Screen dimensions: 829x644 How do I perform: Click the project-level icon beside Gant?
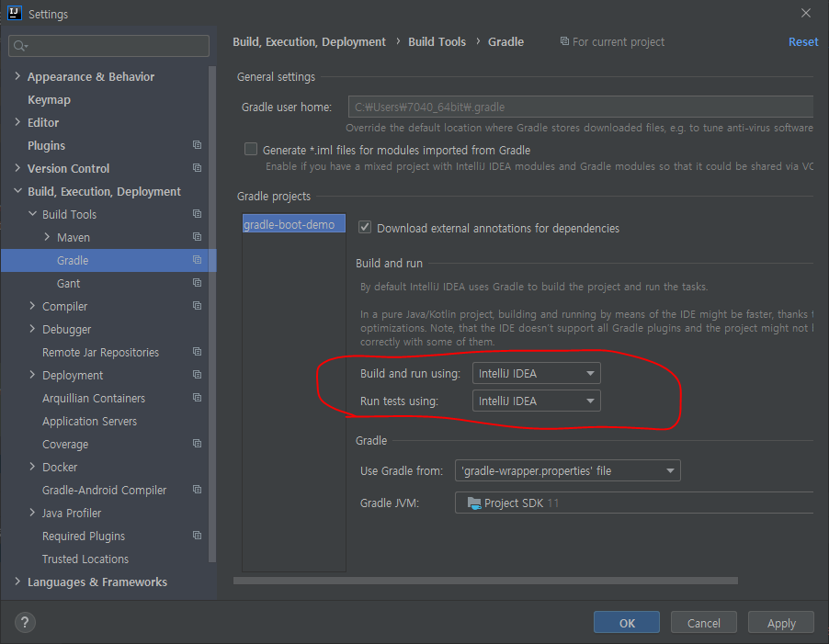198,283
